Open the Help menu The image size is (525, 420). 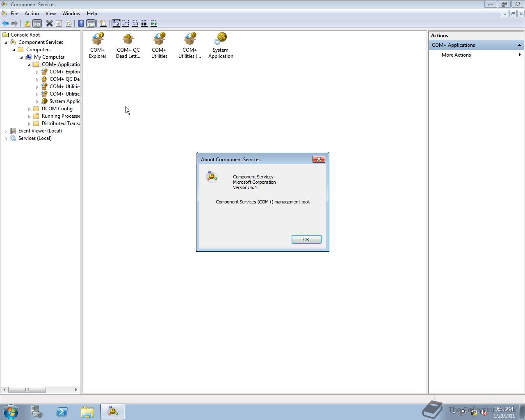point(92,14)
